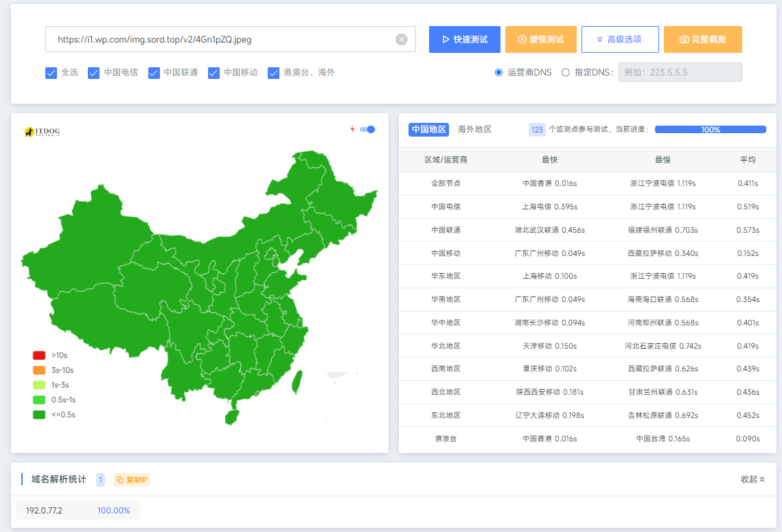Click the lightning bolt icon above the map
The height and width of the screenshot is (532, 782).
(x=352, y=129)
